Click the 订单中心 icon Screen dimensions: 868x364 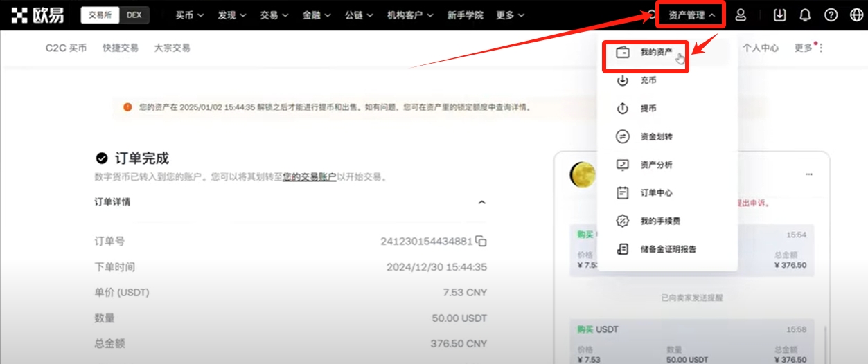point(623,193)
